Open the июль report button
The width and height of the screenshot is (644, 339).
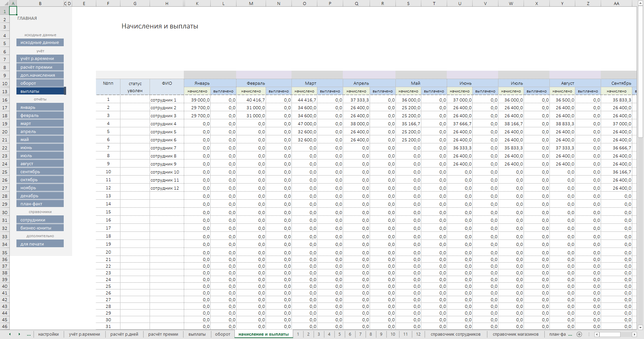[x=40, y=155]
